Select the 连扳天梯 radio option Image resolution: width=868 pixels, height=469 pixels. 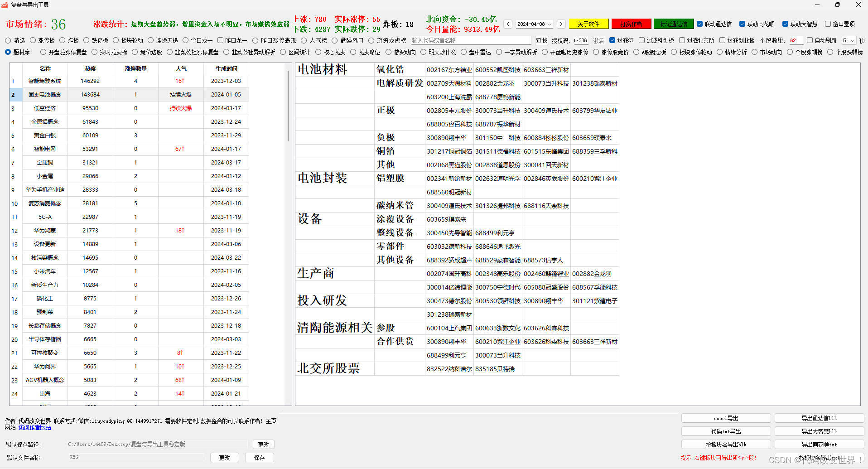[150, 40]
